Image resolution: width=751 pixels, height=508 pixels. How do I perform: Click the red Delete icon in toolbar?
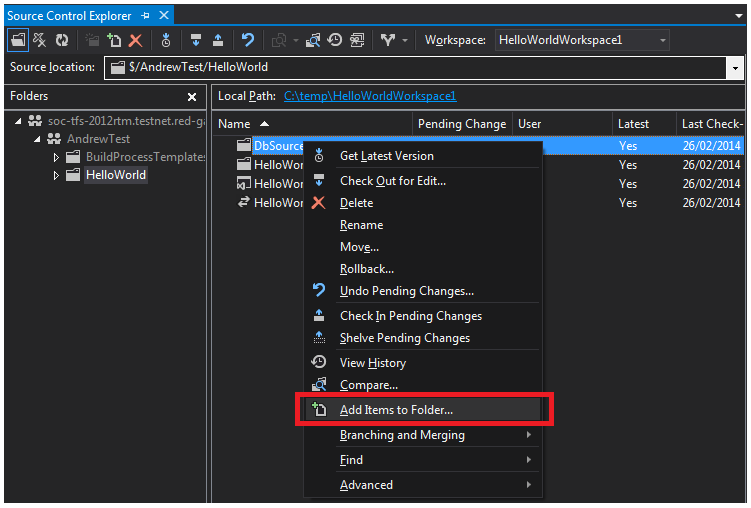[136, 41]
